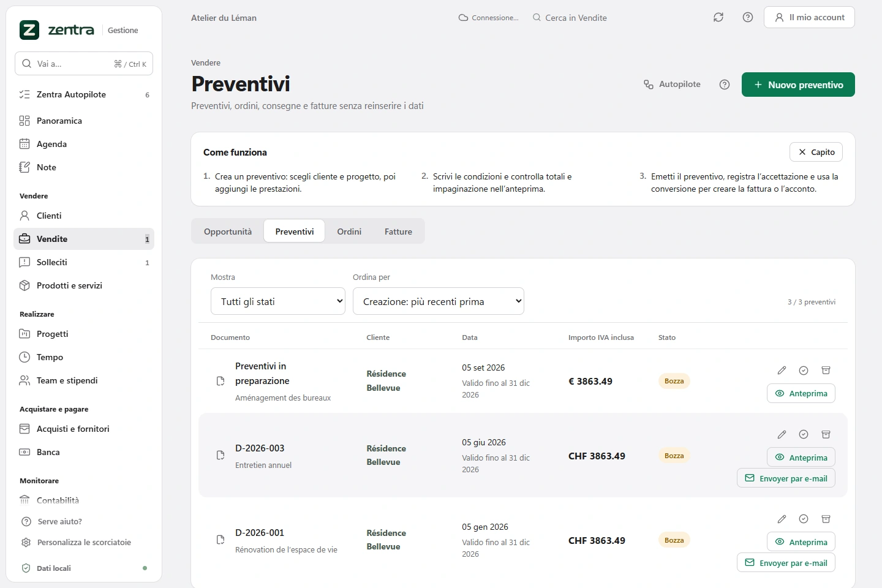Screen dimensions: 882x588
Task: Click the Autopilote button near the title
Action: click(672, 85)
